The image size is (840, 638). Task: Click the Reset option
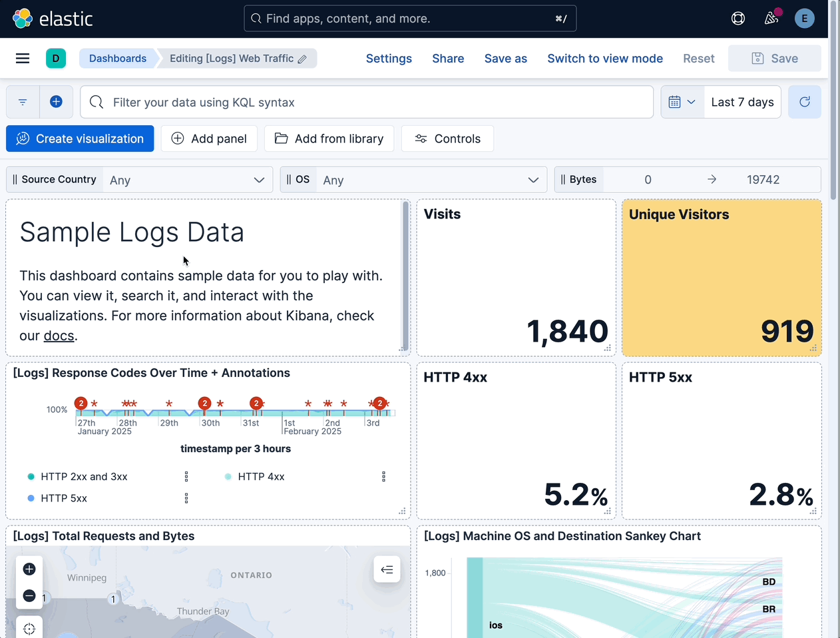[x=699, y=59]
